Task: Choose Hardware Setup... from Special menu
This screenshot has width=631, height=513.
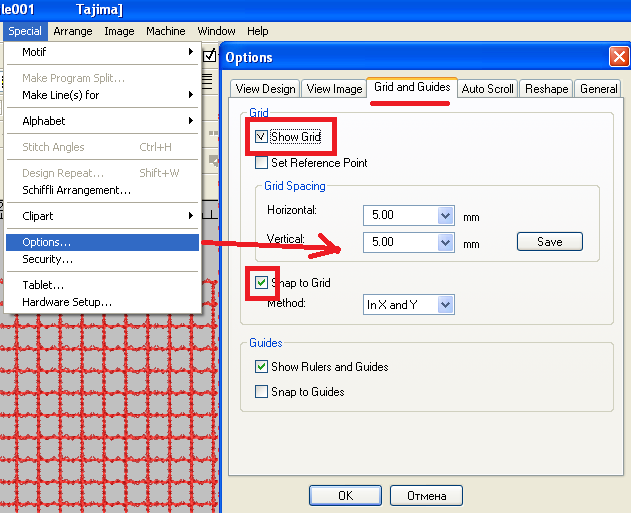Action: click(67, 302)
